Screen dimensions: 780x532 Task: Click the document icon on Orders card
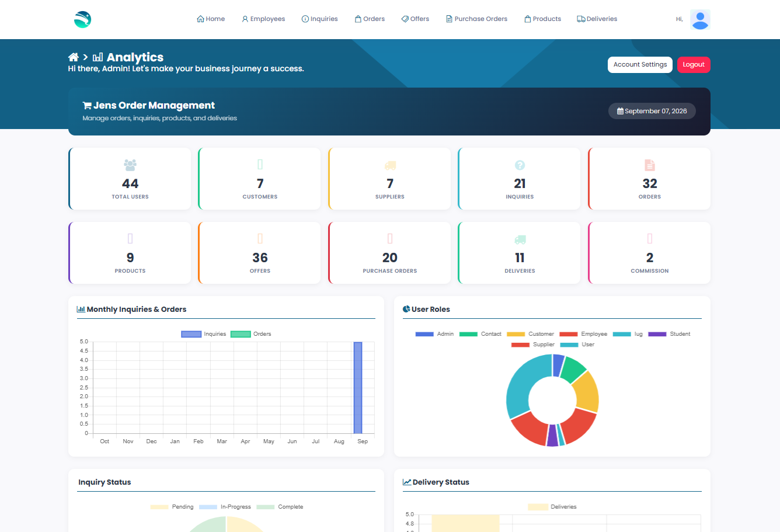coord(650,165)
